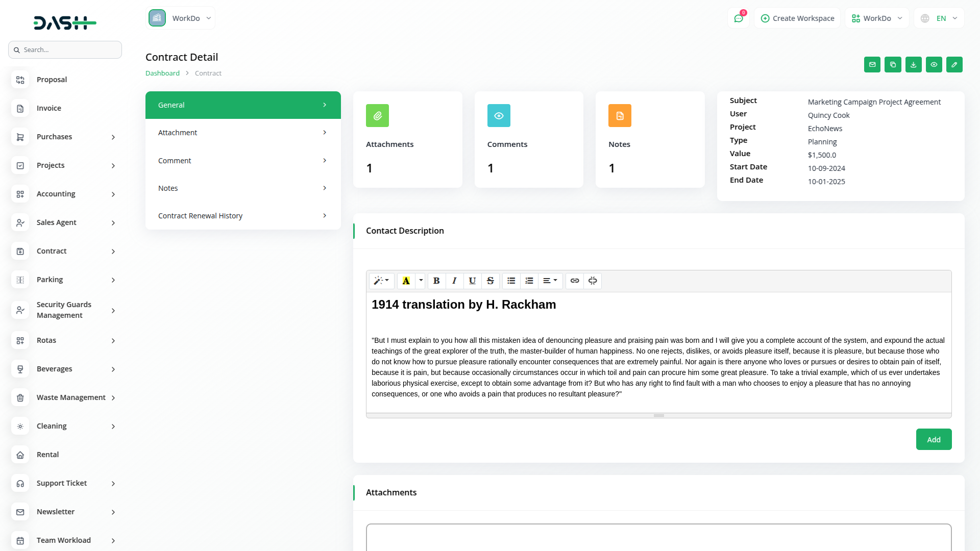Click the Waste Management trash icon

tap(20, 397)
